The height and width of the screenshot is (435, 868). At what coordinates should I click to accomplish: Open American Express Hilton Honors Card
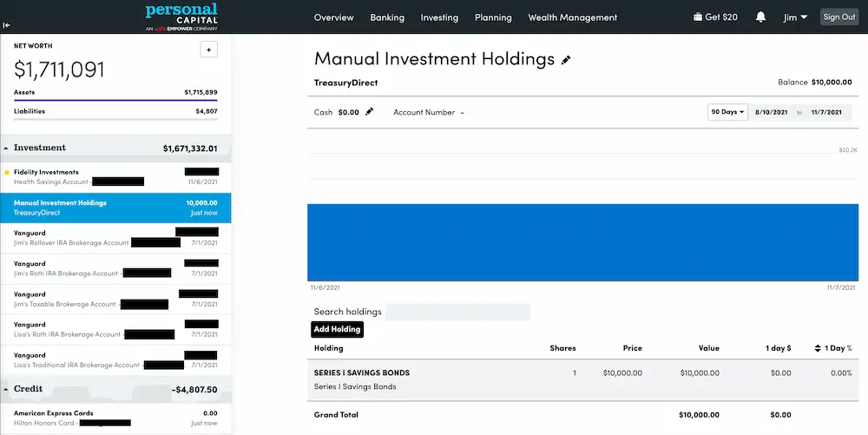pos(115,418)
